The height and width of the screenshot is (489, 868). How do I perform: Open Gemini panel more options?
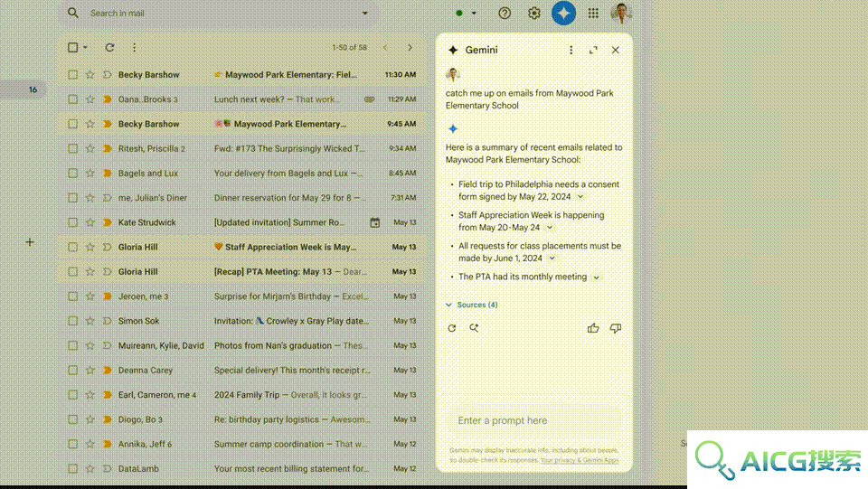[571, 50]
